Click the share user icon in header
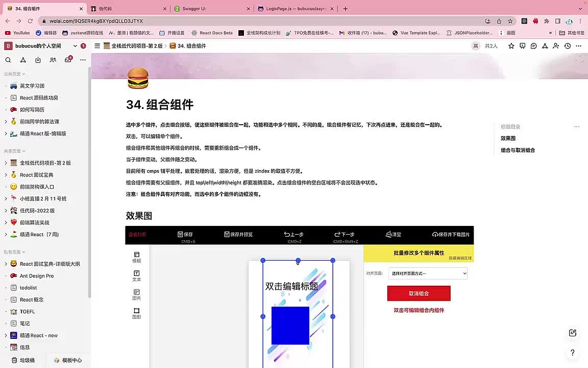588x368 pixels. 556,46
